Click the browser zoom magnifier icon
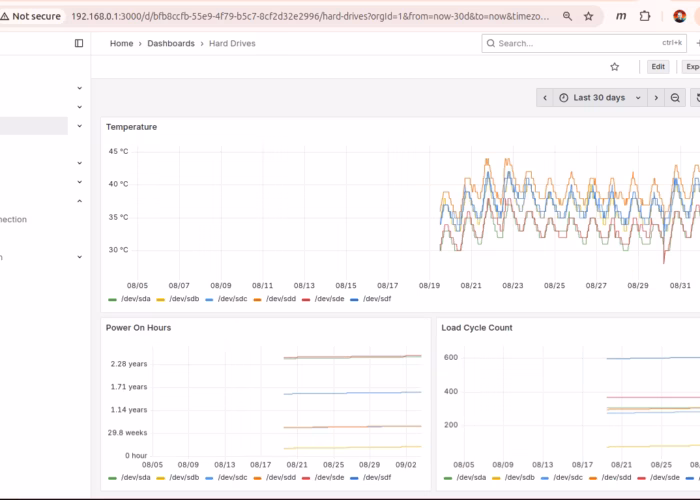Screen dimensions: 700x500 tap(567, 16)
